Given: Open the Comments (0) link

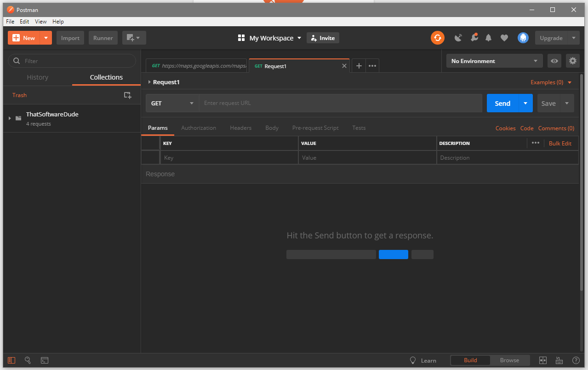Looking at the screenshot, I should coord(556,128).
